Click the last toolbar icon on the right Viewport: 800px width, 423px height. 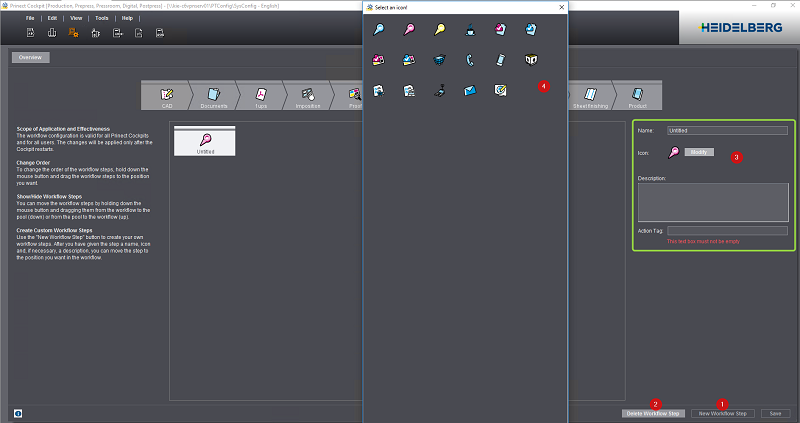(x=160, y=33)
